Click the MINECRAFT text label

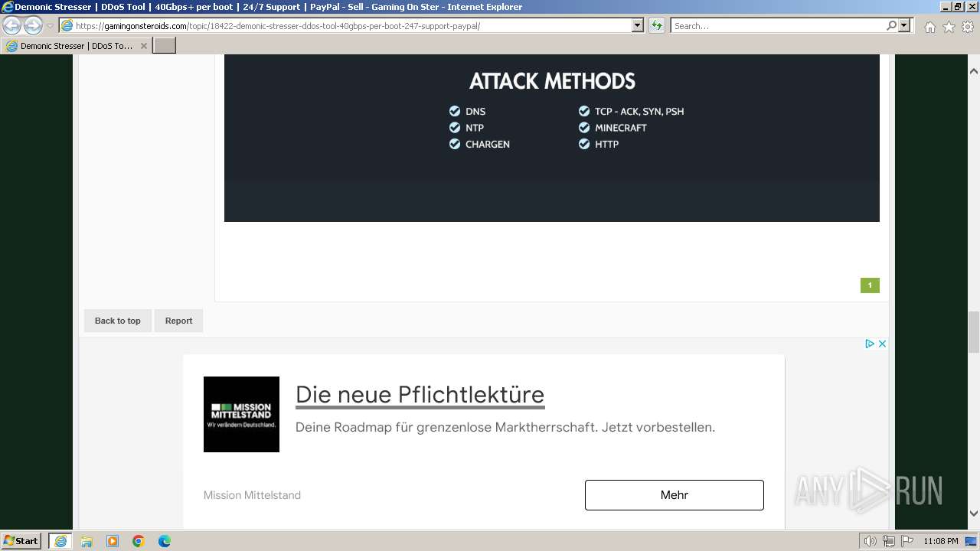coord(621,128)
